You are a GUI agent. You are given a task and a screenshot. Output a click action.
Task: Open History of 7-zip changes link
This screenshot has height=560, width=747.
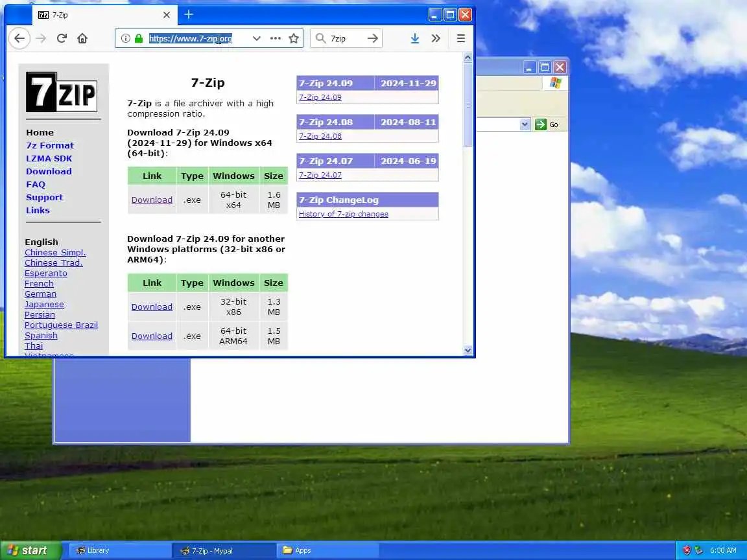pyautogui.click(x=344, y=215)
